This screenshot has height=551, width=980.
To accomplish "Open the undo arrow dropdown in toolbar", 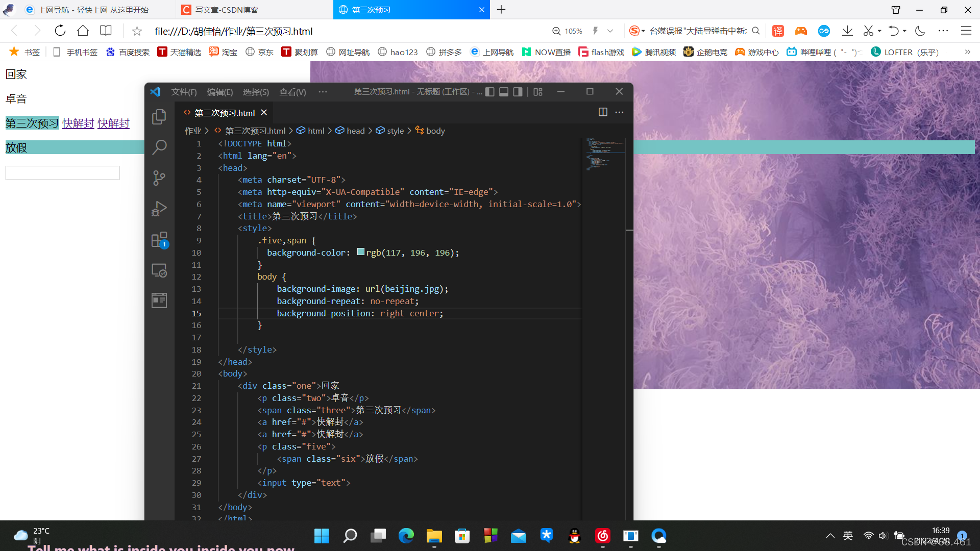I will (x=904, y=31).
